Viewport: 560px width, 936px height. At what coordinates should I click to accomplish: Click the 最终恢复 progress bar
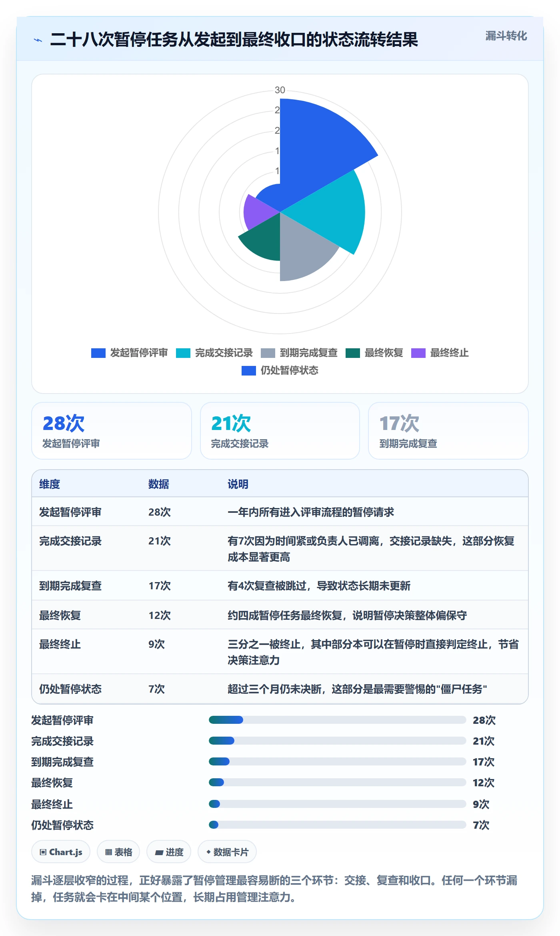point(338,782)
